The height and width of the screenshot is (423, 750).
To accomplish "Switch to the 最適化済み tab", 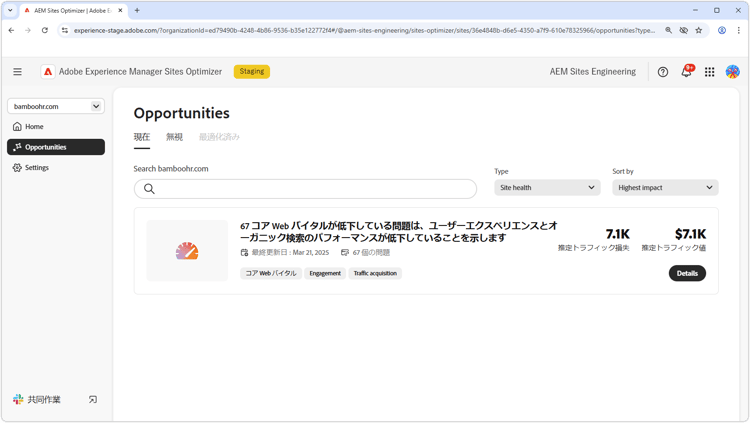I will [x=219, y=137].
